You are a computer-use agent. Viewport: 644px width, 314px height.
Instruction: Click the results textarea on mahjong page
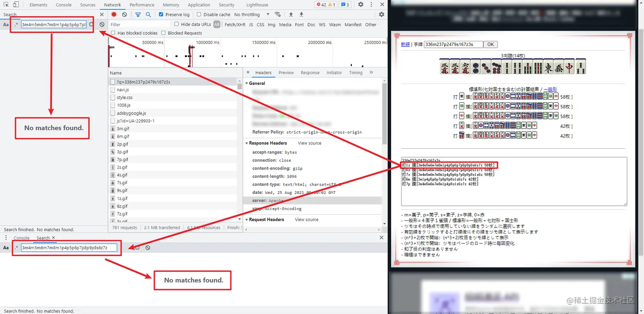[x=514, y=181]
